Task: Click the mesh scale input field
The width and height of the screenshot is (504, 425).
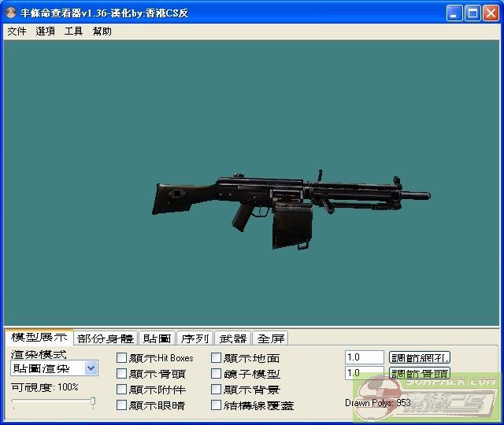Action: (x=364, y=357)
